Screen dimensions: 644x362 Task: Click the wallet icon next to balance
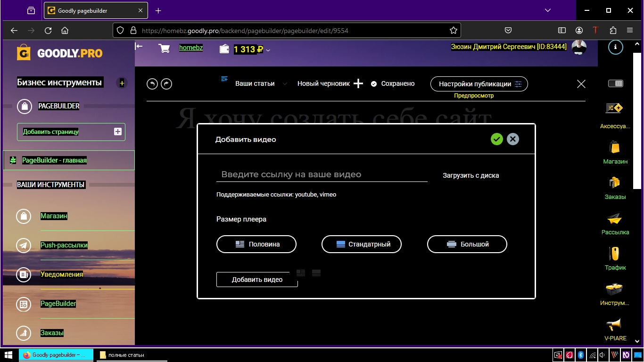click(225, 49)
